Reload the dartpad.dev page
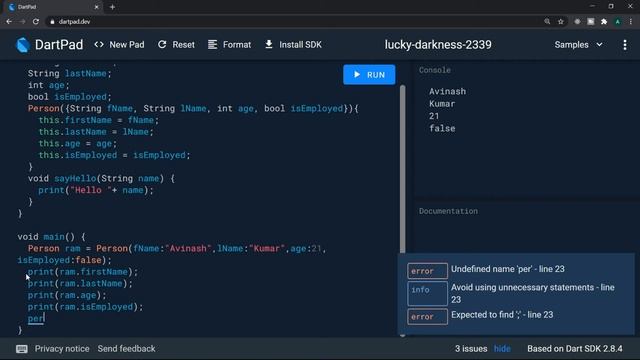The image size is (640, 360). 36,21
